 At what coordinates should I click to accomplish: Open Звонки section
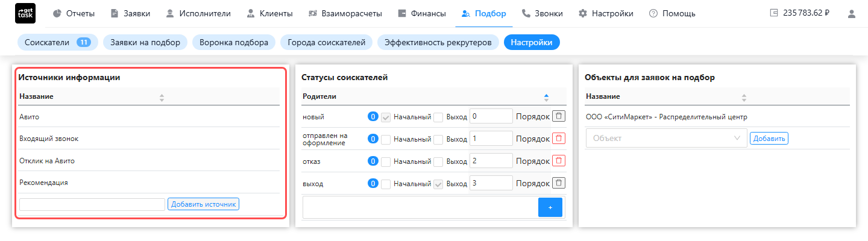click(542, 13)
